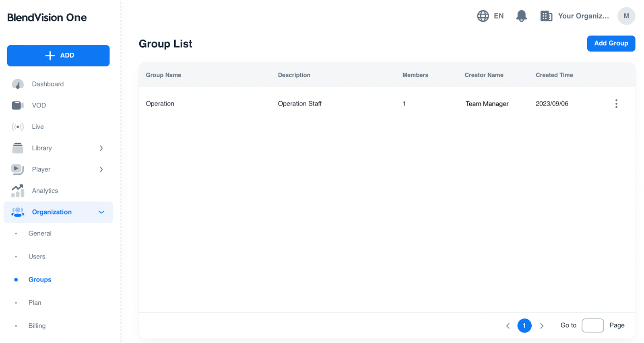
Task: Click the Add Group button
Action: coord(611,43)
